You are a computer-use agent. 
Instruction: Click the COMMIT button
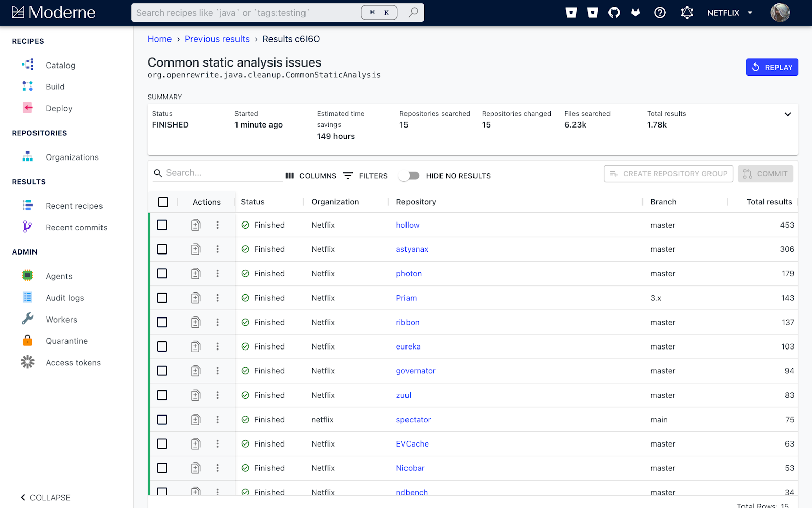click(x=765, y=174)
